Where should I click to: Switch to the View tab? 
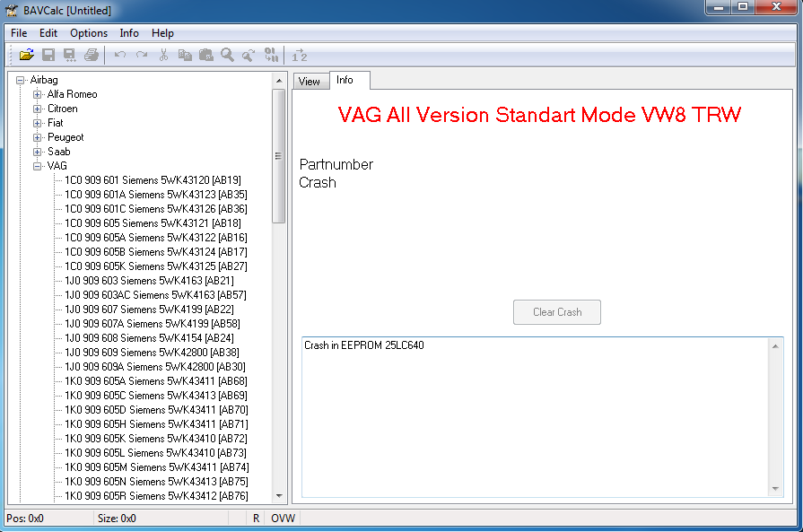click(310, 81)
